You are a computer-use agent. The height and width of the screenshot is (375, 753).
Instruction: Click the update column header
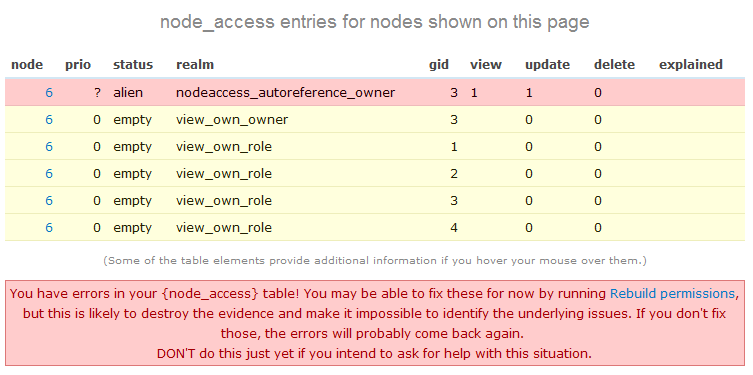(x=547, y=65)
